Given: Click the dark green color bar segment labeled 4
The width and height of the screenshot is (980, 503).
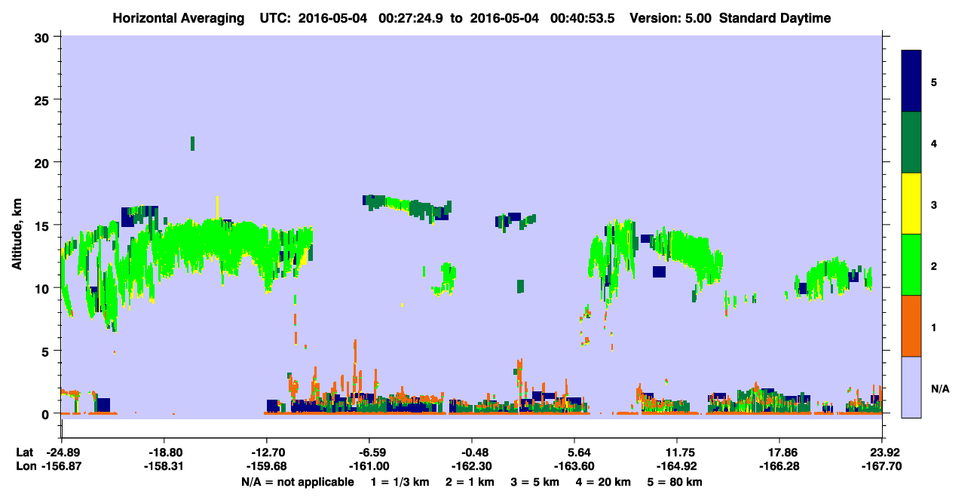Looking at the screenshot, I should click(x=911, y=143).
